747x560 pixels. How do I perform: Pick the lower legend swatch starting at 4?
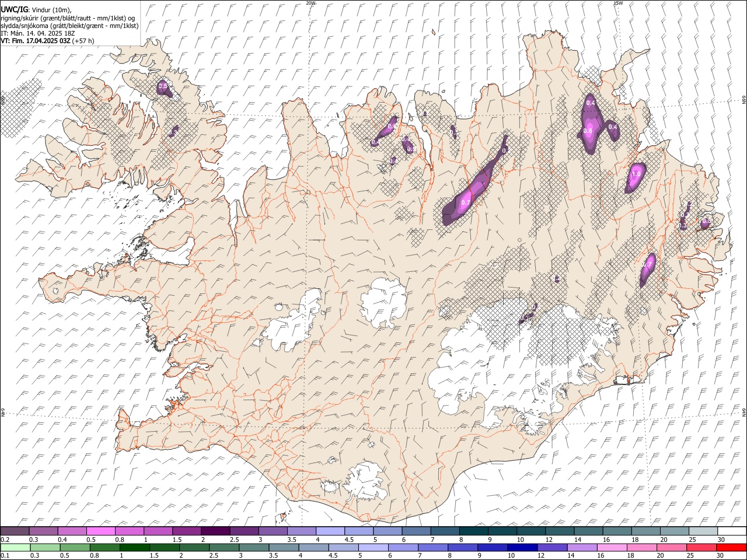(x=313, y=547)
